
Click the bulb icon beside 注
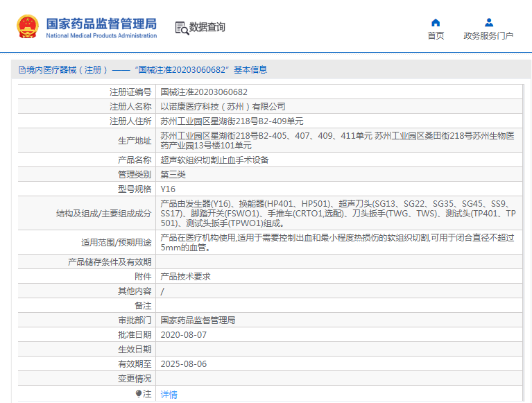point(139,393)
